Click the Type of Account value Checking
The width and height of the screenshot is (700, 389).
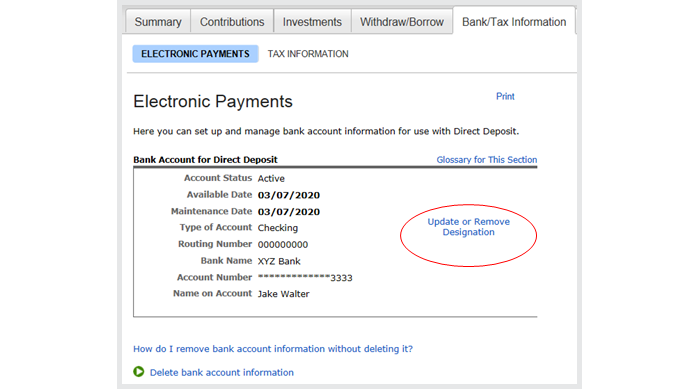pyautogui.click(x=278, y=228)
